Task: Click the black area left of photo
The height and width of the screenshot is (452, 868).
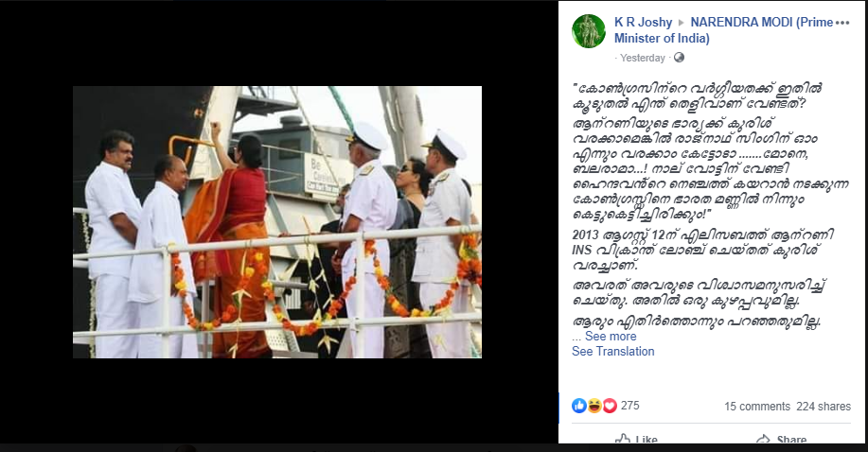Action: [x=36, y=221]
